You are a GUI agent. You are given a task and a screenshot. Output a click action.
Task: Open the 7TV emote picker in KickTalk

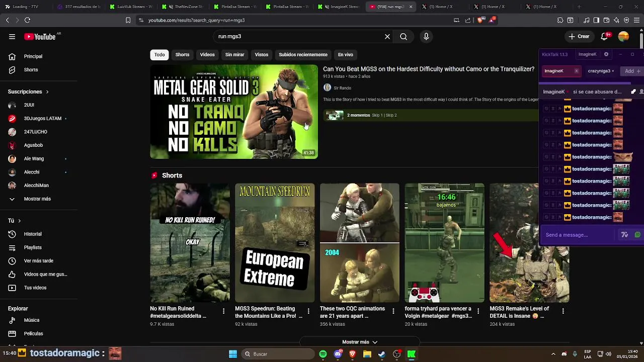click(x=625, y=235)
